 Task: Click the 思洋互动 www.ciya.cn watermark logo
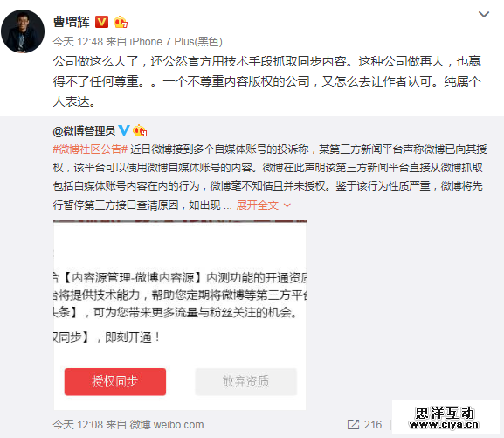(445, 417)
